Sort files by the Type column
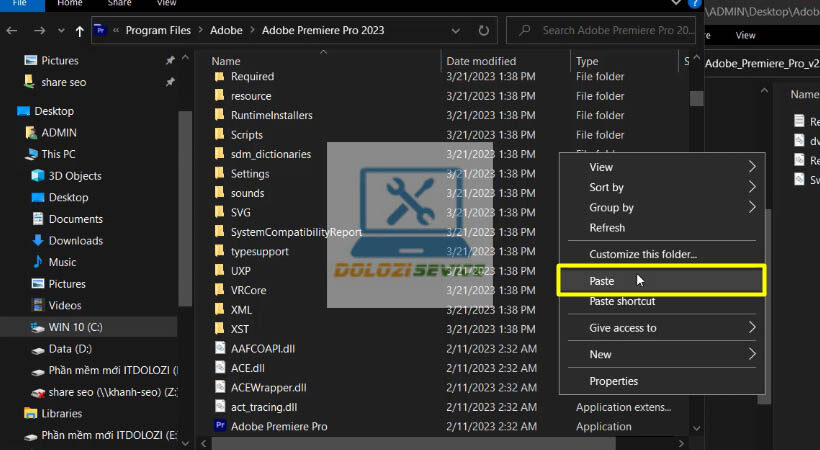 pyautogui.click(x=587, y=61)
